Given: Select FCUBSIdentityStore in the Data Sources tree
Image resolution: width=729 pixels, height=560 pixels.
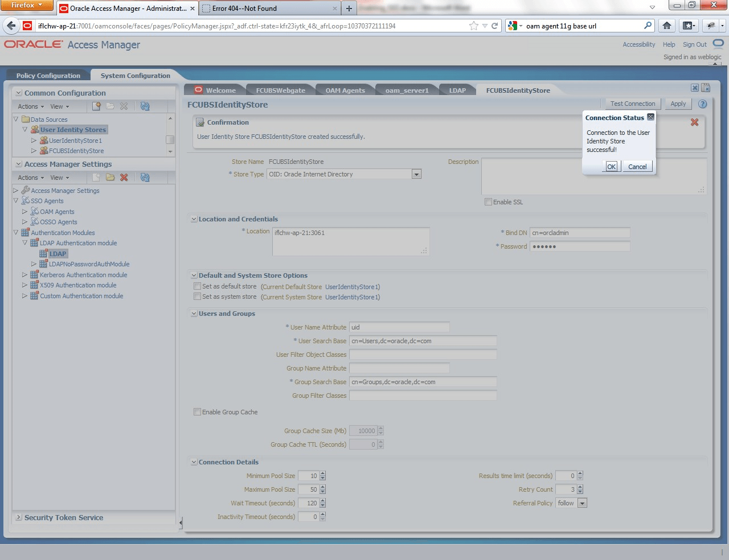Looking at the screenshot, I should (76, 151).
